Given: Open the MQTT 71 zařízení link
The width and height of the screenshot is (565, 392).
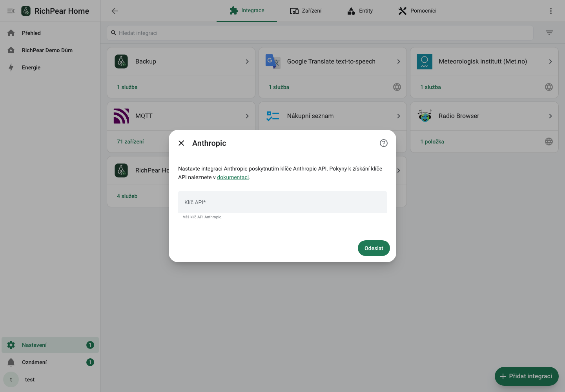Looking at the screenshot, I should (x=130, y=142).
